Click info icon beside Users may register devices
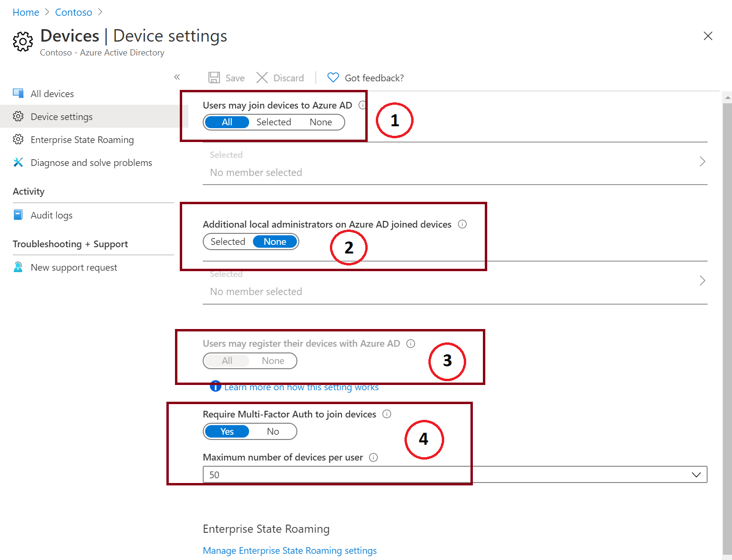The image size is (732, 560). (411, 343)
